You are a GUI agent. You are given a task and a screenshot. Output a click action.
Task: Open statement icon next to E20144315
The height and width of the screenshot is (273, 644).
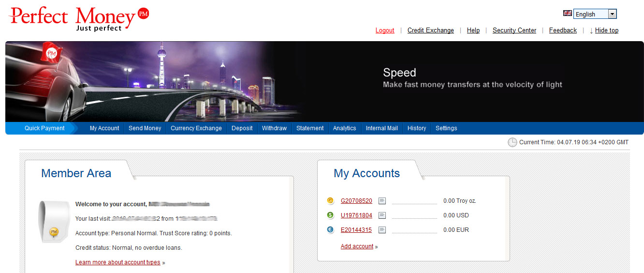[382, 230]
